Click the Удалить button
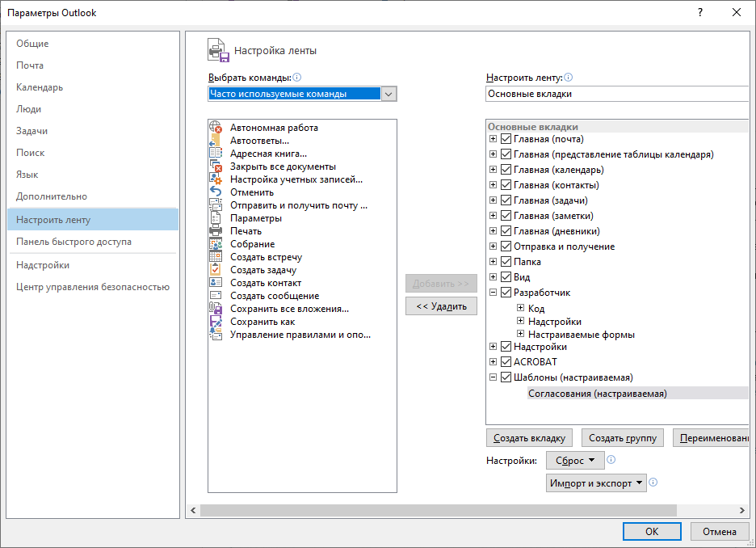The width and height of the screenshot is (756, 548). coord(441,306)
